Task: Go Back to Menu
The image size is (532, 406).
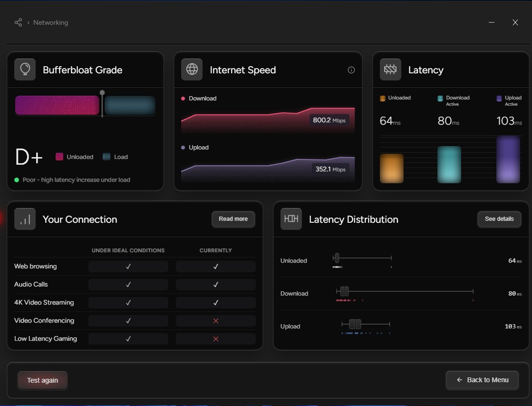Action: coord(482,380)
